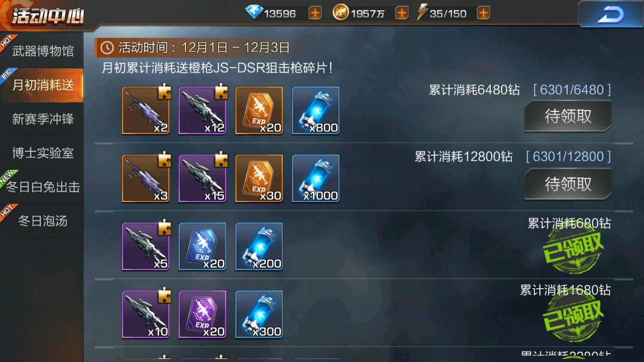Tap the back arrow icon

click(611, 15)
